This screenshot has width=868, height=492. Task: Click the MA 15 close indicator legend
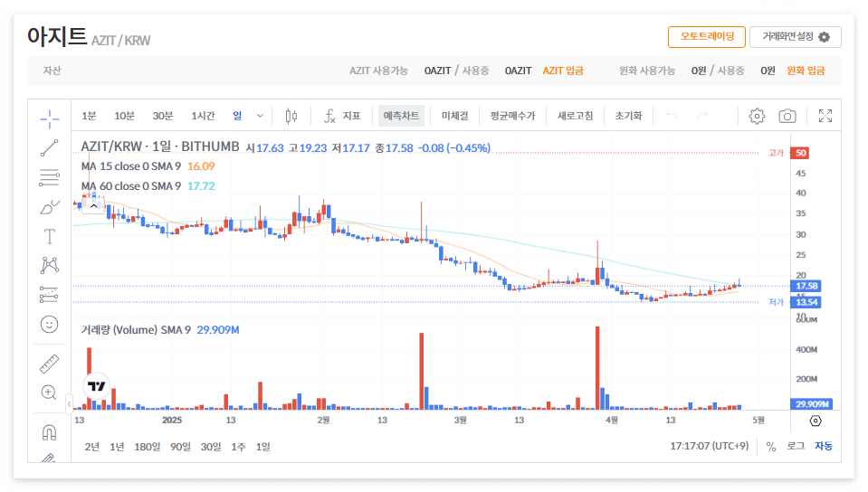tap(148, 166)
